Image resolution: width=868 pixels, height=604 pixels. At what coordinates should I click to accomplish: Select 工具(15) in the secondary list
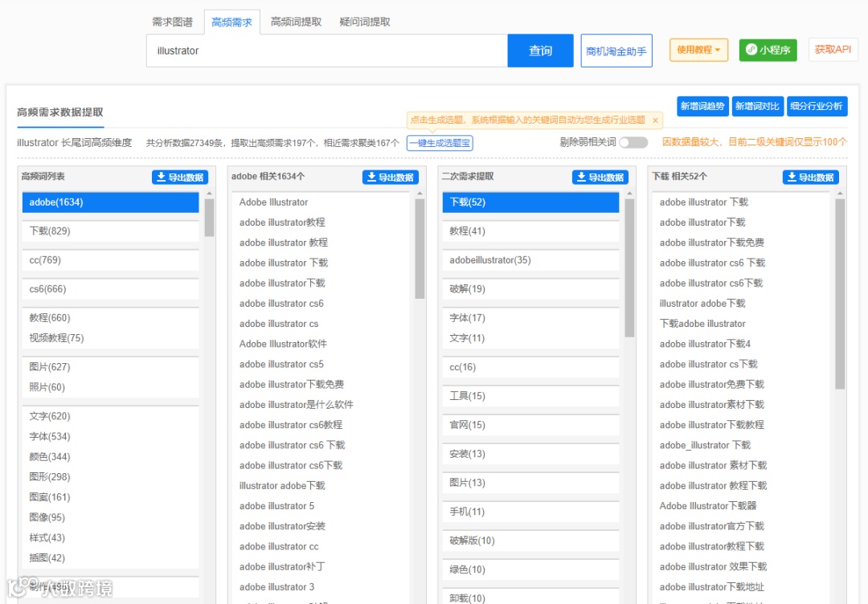point(531,396)
